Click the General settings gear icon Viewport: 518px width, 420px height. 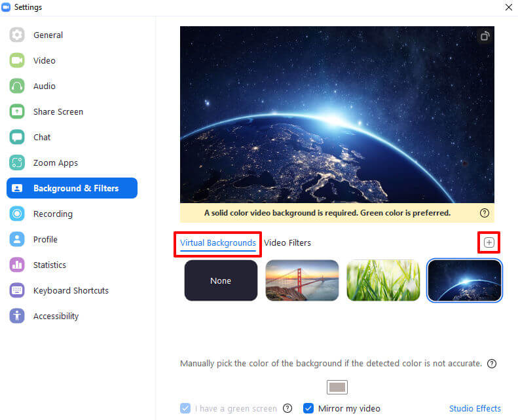point(17,35)
